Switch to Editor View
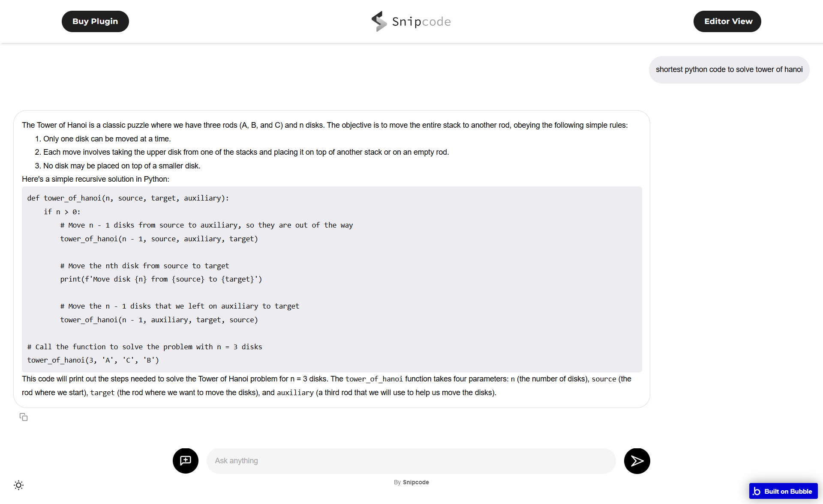This screenshot has width=823, height=504. (x=727, y=21)
